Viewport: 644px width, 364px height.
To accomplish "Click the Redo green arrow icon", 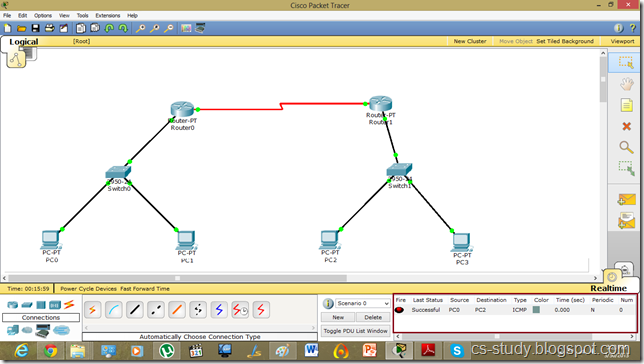I will [123, 28].
